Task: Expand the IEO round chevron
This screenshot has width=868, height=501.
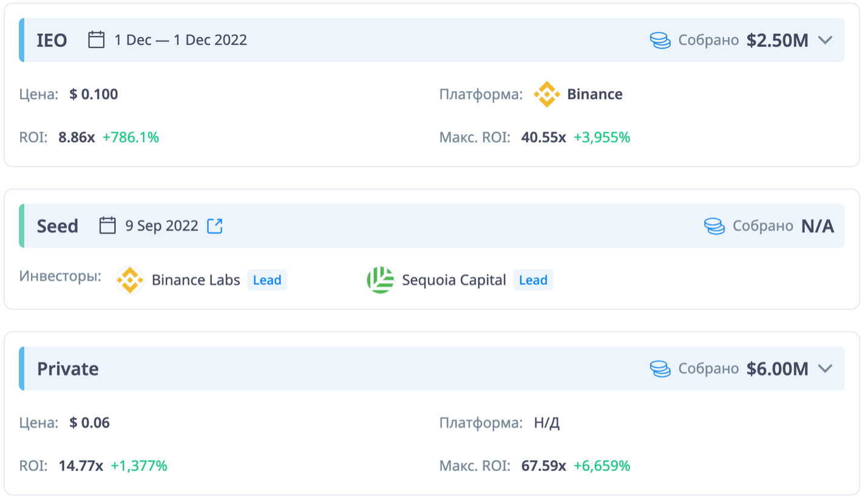Action: click(x=824, y=40)
